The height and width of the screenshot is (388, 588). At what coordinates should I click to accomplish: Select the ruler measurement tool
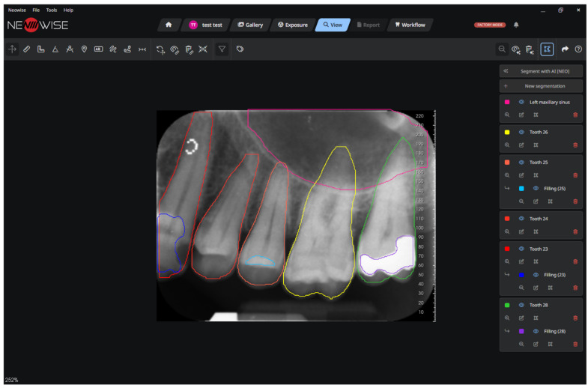27,49
